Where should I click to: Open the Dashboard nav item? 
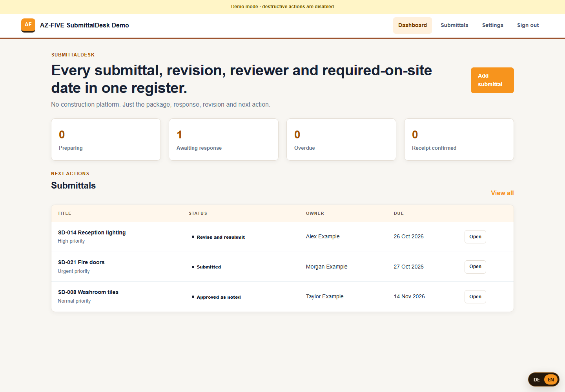[412, 25]
